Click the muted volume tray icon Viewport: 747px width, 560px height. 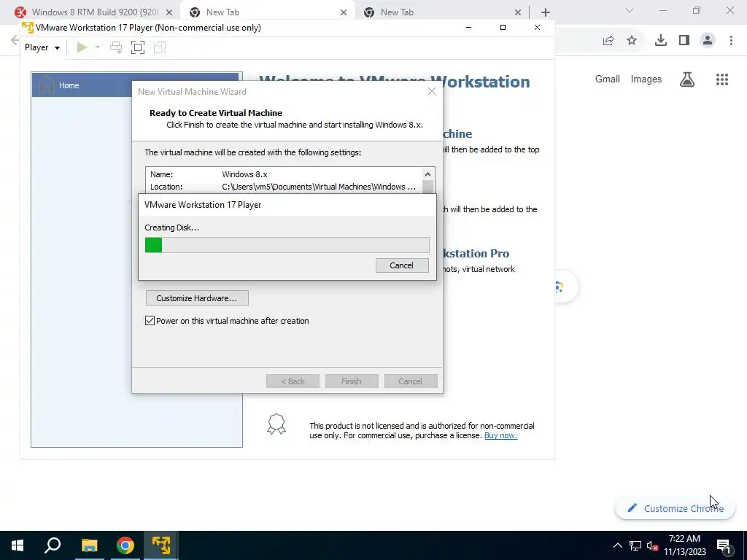click(x=653, y=545)
